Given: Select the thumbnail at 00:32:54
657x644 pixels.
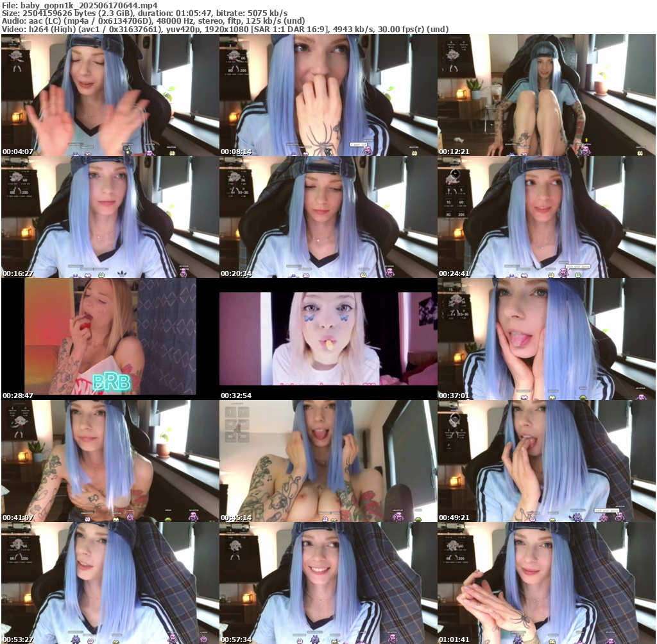Looking at the screenshot, I should pyautogui.click(x=328, y=338).
